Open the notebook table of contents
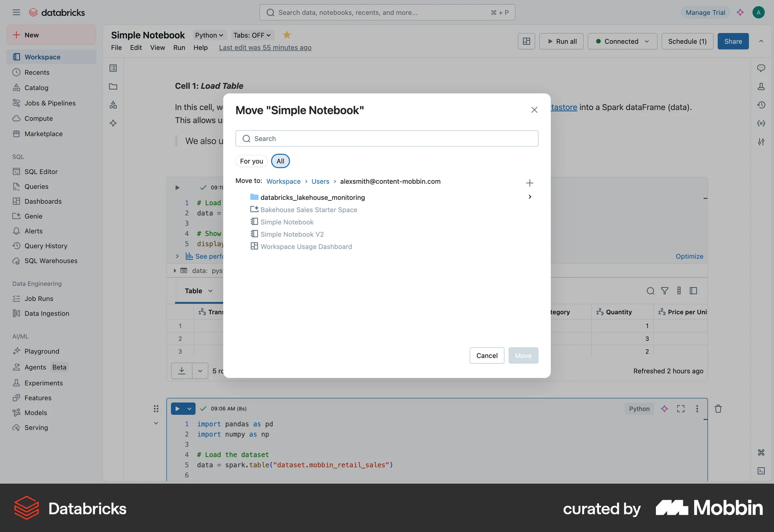 113,68
